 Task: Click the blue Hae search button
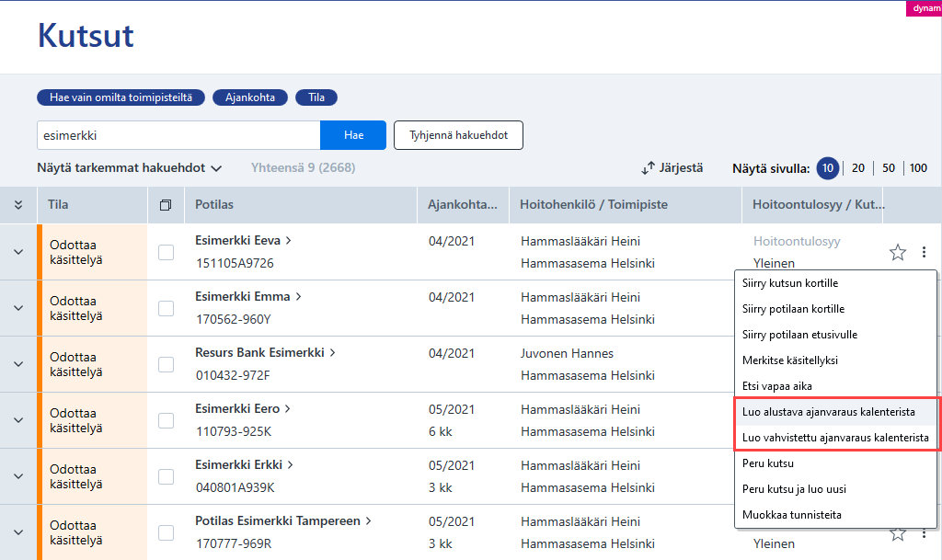pos(353,135)
